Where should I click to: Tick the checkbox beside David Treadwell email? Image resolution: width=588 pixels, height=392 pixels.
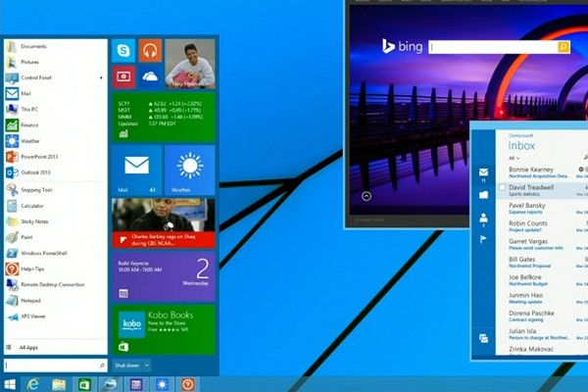(502, 187)
